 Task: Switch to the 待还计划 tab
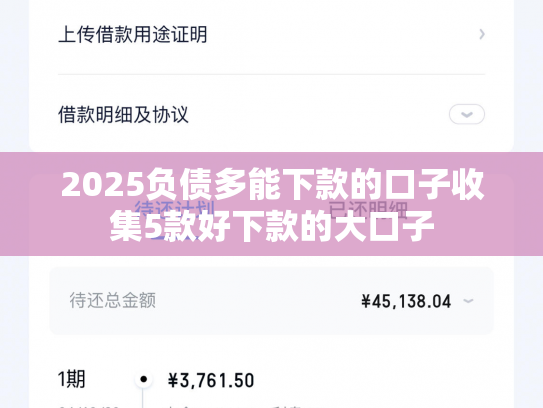point(175,209)
